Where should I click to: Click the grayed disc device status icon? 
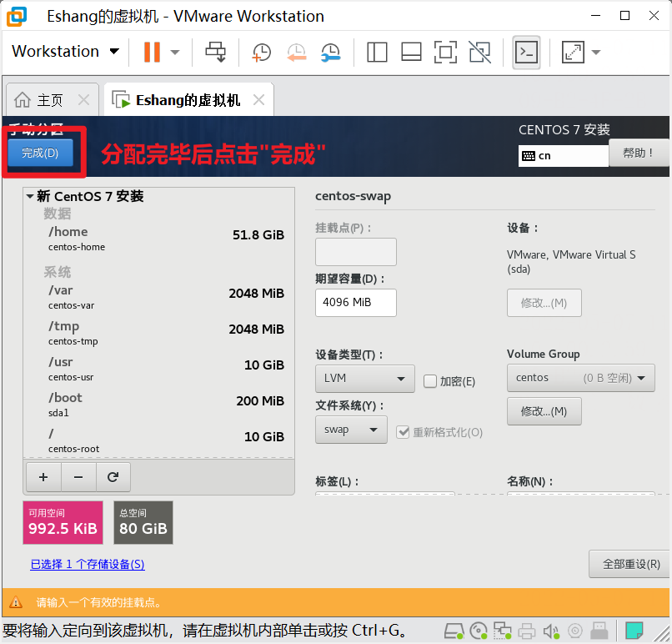pyautogui.click(x=575, y=631)
